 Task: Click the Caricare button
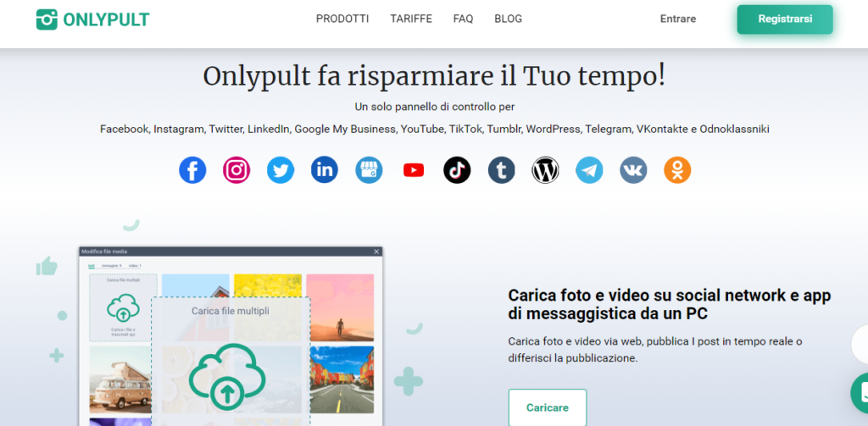click(x=548, y=407)
